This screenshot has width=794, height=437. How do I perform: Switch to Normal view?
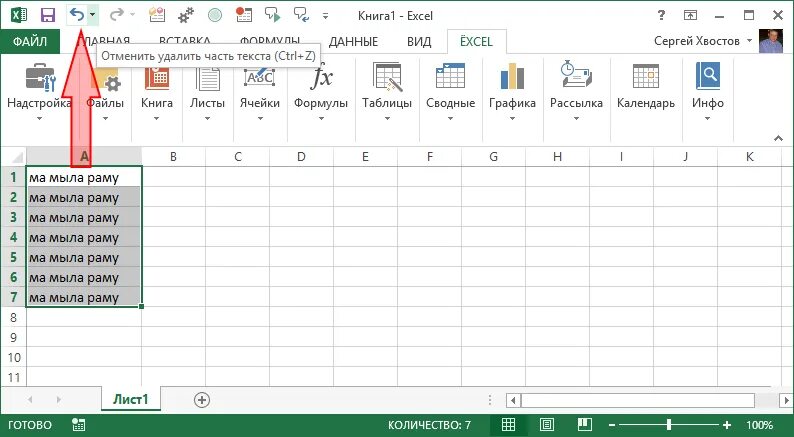[x=508, y=424]
